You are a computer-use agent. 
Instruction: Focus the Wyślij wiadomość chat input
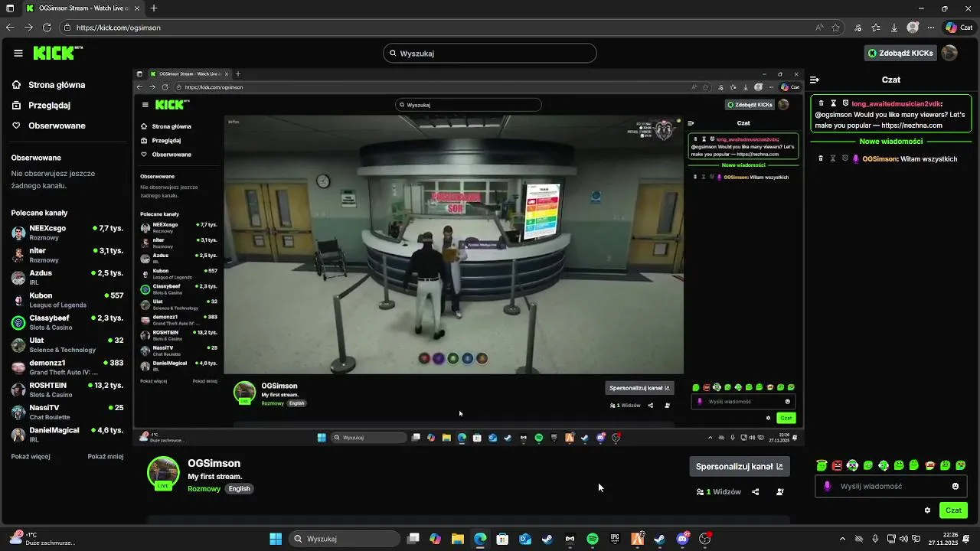pos(890,486)
